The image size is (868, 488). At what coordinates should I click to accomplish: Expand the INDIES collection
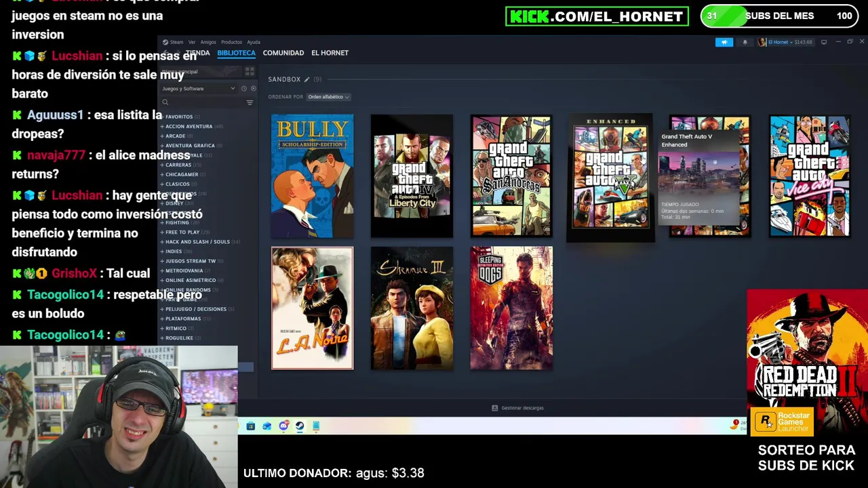tap(176, 251)
